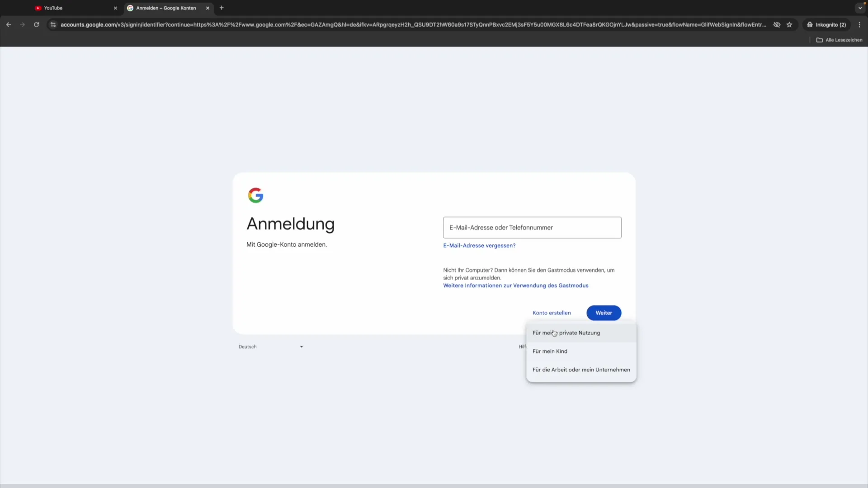This screenshot has width=868, height=488.
Task: Select 'Für die Arbeit oder mein Unternehmen'
Action: (x=581, y=370)
